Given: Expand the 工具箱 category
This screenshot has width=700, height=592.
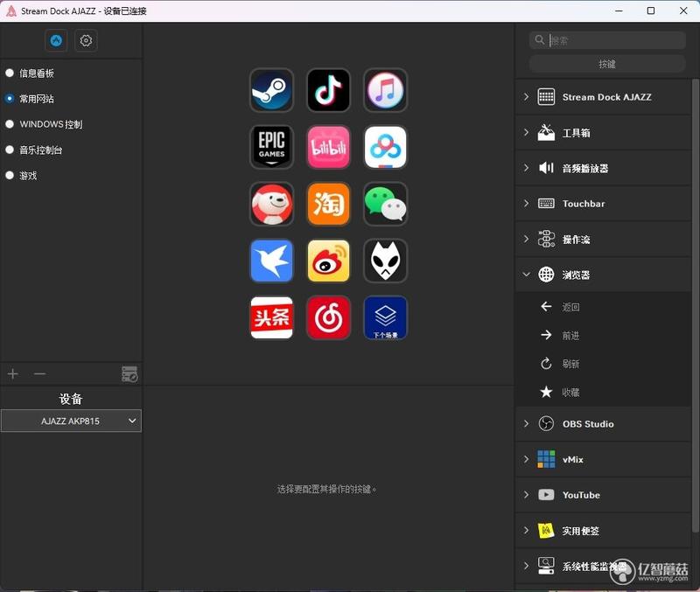Looking at the screenshot, I should (605, 133).
